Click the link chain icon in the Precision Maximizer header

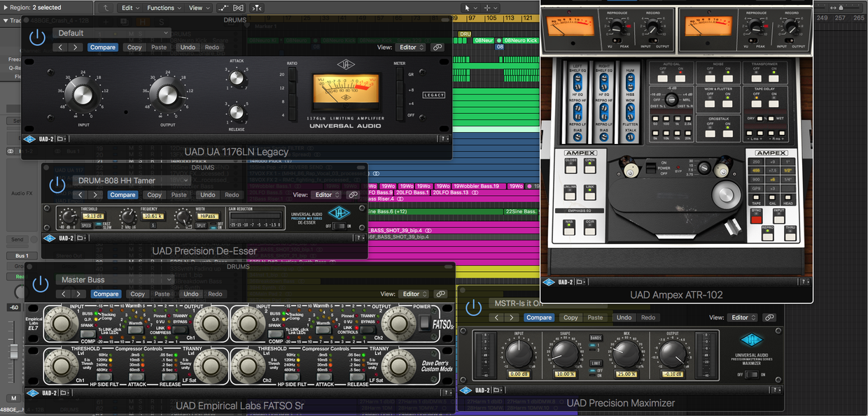(x=769, y=317)
